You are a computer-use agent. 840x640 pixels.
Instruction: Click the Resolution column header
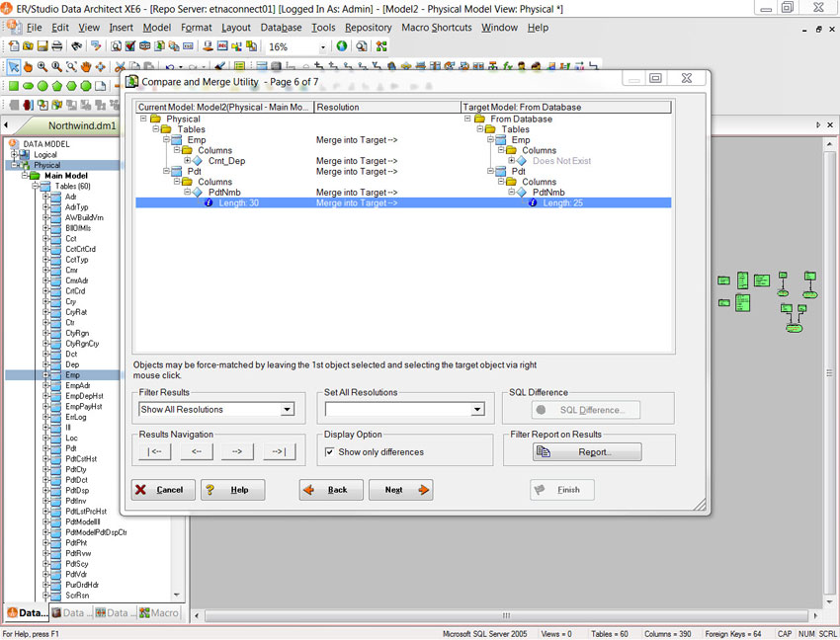(387, 107)
